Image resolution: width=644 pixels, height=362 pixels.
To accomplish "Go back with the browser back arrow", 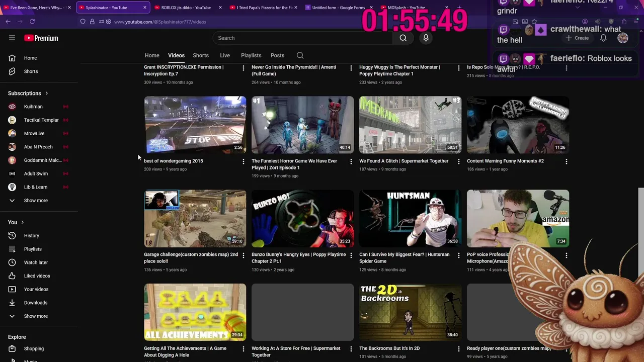I will [x=8, y=22].
